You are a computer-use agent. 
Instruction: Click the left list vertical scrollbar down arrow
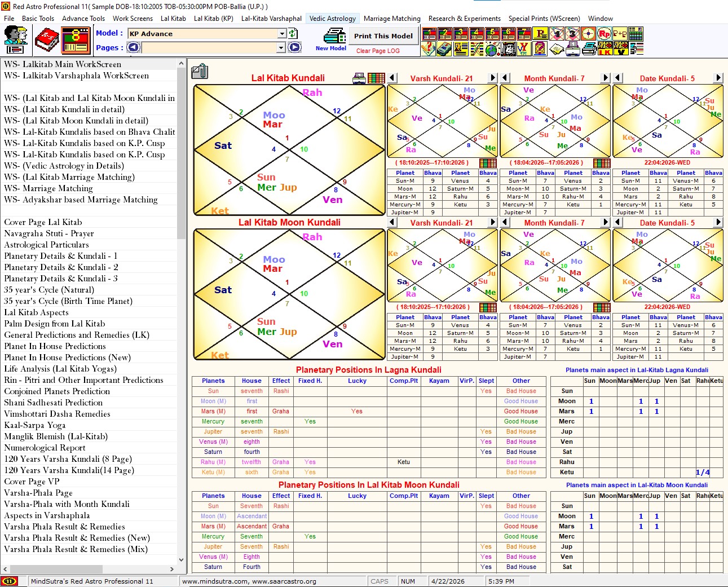182,560
